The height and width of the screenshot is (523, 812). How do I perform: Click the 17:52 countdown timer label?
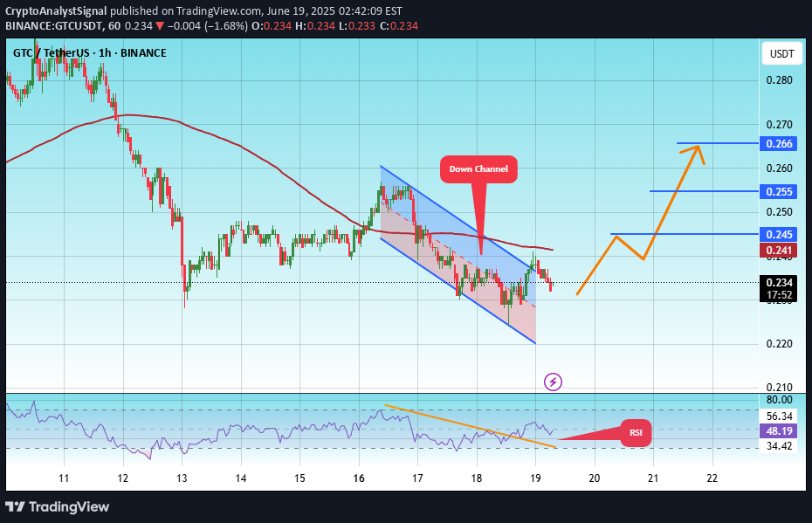[780, 295]
